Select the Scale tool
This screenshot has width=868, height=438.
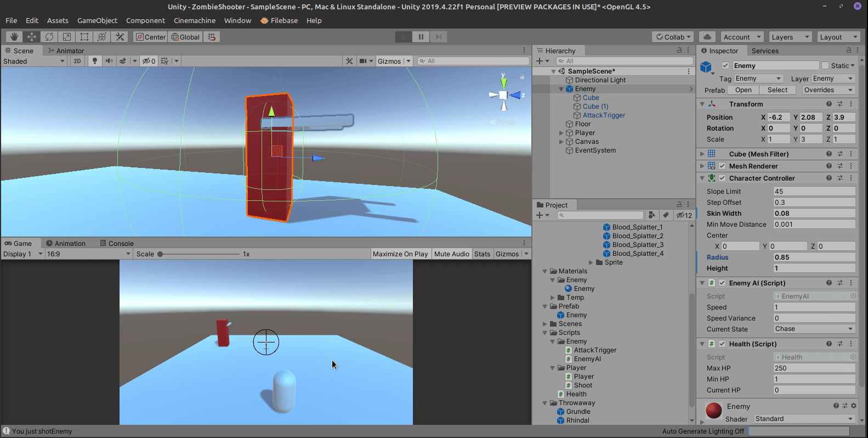click(67, 37)
